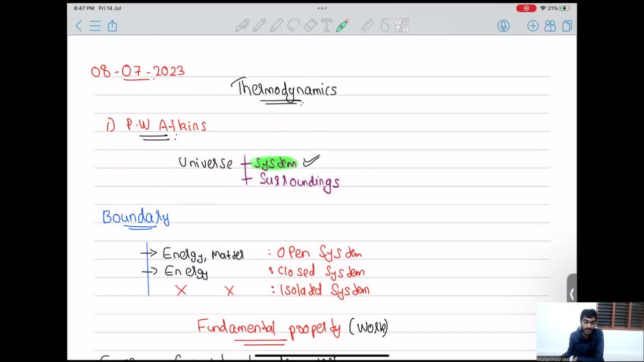This screenshot has height=362, width=644.
Task: Open the share sheet
Action: click(112, 26)
